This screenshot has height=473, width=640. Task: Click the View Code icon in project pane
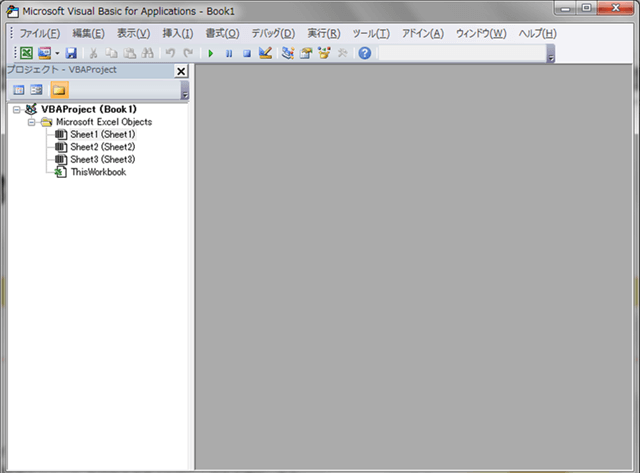(x=19, y=90)
